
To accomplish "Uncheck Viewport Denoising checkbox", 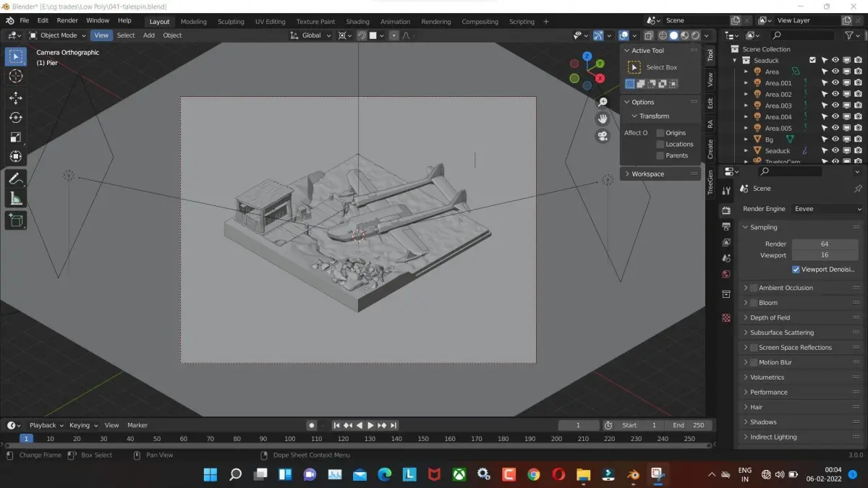I will [x=796, y=270].
